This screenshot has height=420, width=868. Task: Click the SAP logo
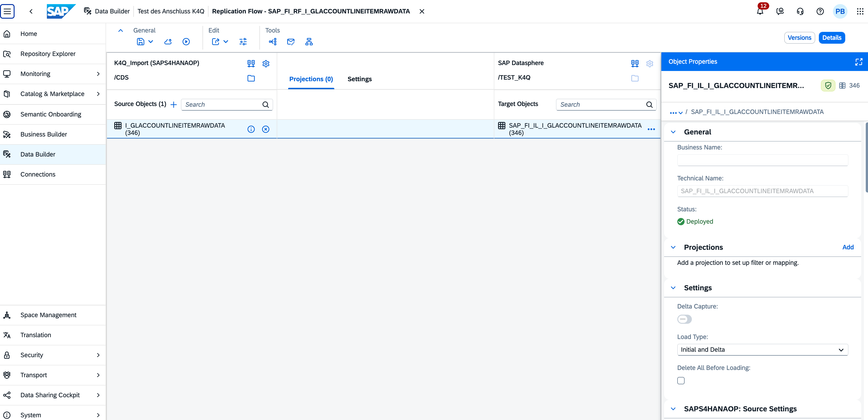pyautogui.click(x=61, y=11)
